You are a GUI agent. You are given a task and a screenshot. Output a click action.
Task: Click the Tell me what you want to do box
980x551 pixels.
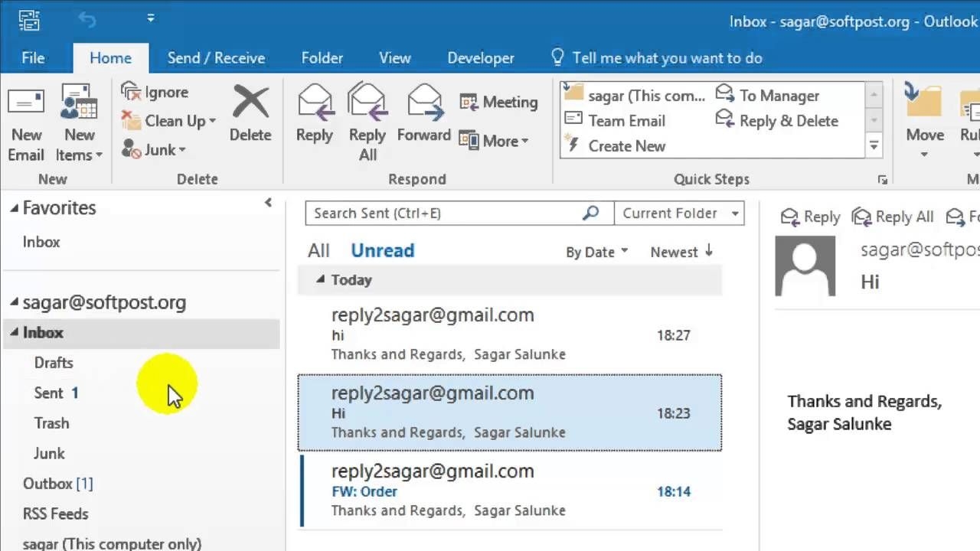coord(657,58)
